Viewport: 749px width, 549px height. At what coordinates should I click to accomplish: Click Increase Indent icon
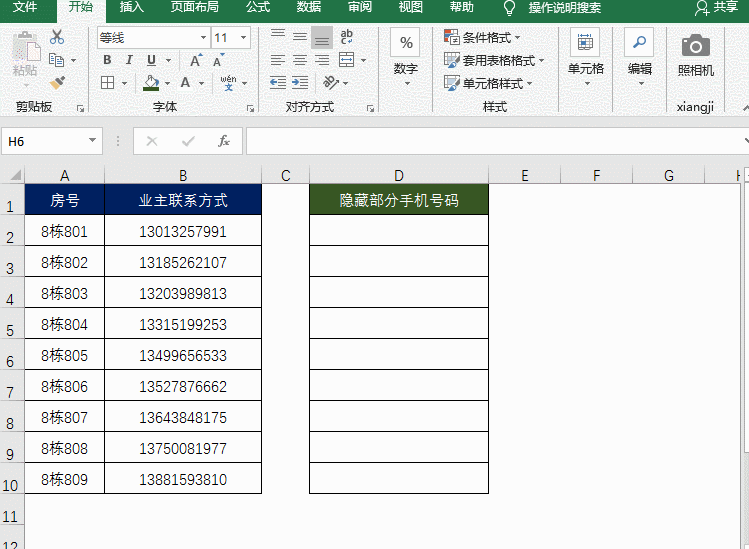pyautogui.click(x=300, y=83)
